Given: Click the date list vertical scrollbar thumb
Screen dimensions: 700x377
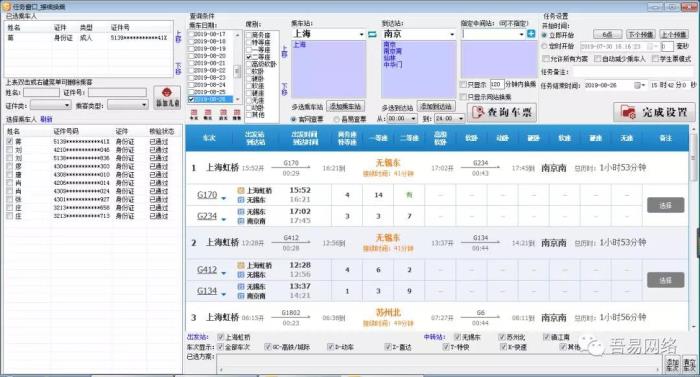Looking at the screenshot, I should coord(237,71).
